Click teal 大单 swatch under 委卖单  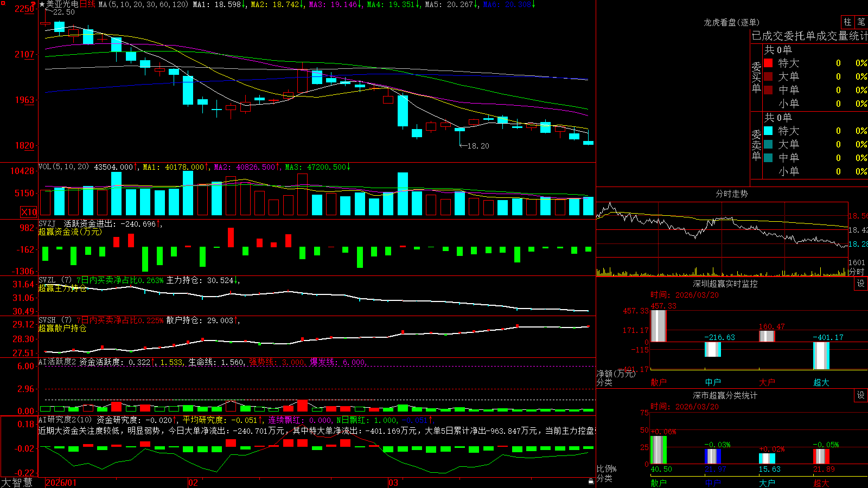(x=768, y=144)
